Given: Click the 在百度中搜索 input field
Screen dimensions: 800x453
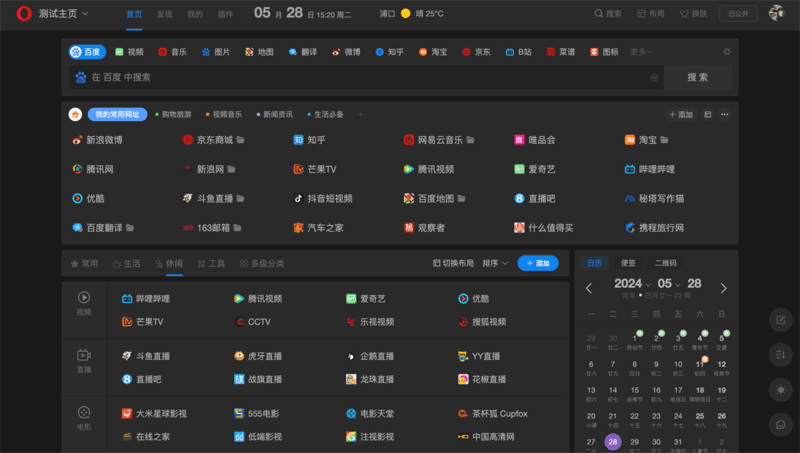Looking at the screenshot, I should pyautogui.click(x=366, y=78).
